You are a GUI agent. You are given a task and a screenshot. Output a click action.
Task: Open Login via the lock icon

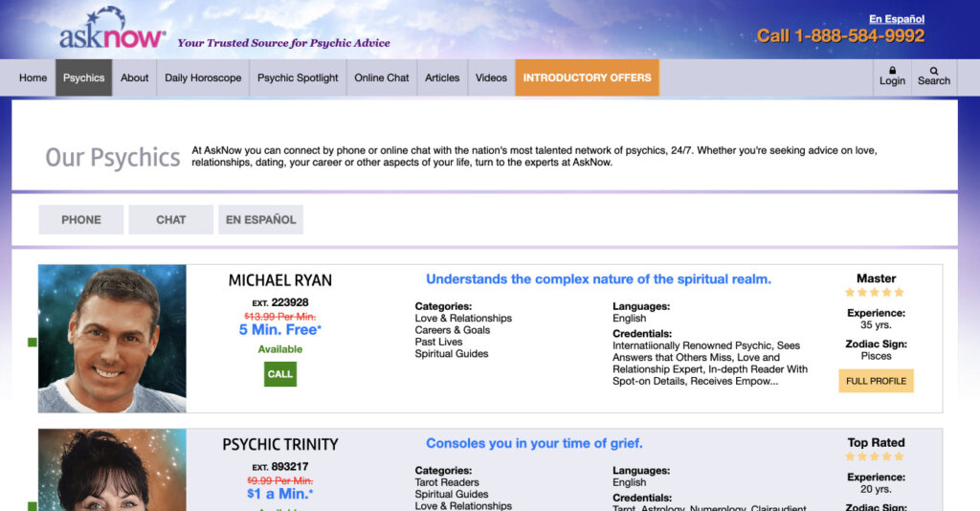coord(892,77)
